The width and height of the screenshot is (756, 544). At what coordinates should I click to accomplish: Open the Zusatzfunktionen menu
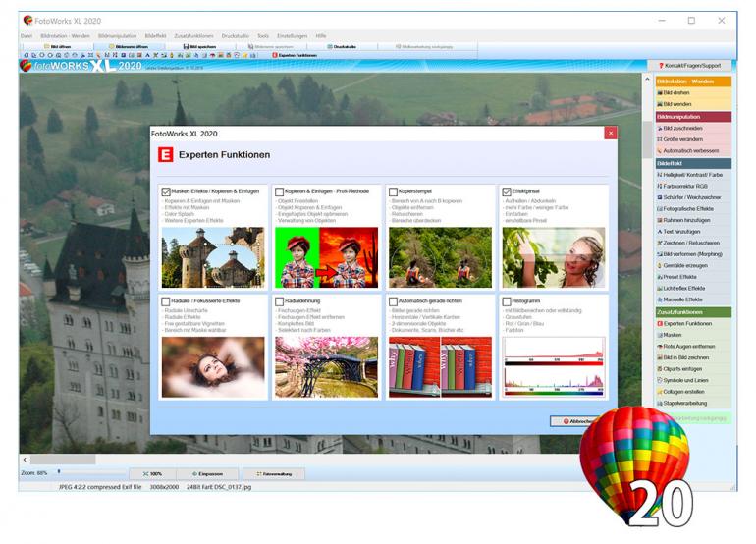[x=193, y=36]
